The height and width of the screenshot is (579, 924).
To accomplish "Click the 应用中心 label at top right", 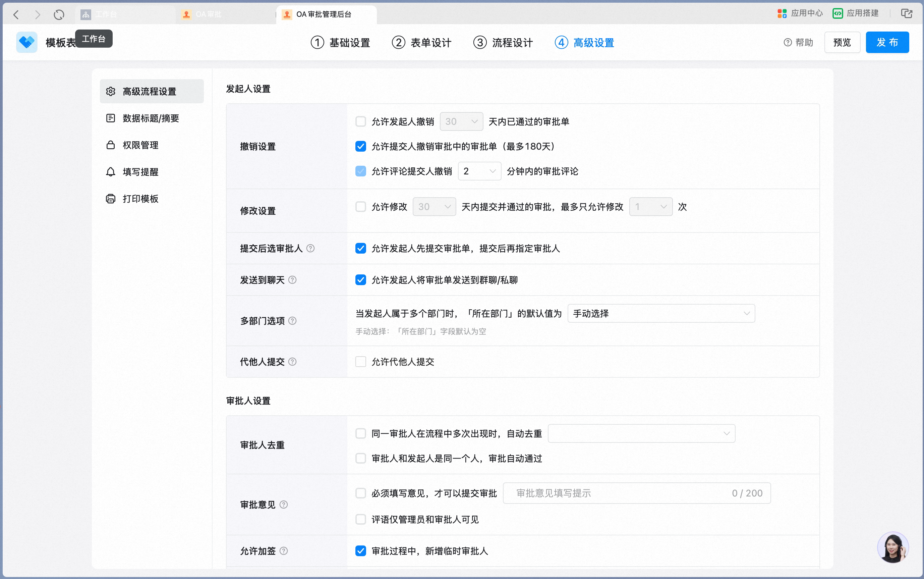I will tap(807, 13).
